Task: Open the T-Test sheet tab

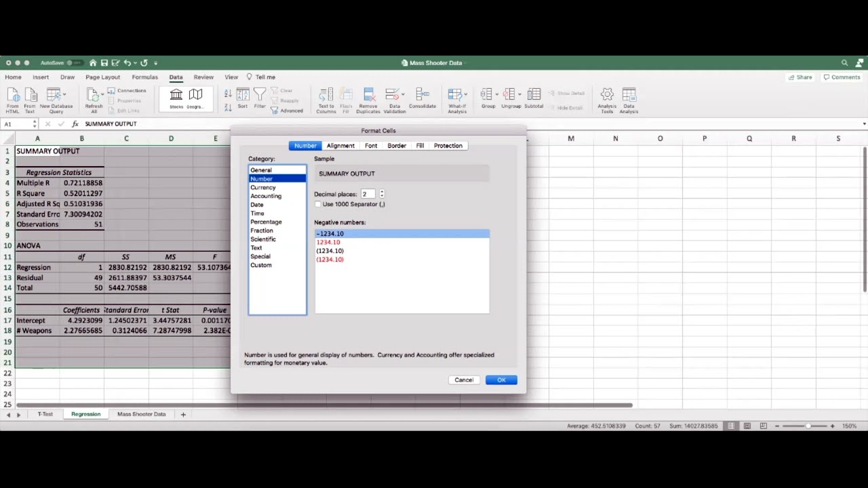Action: [x=45, y=414]
